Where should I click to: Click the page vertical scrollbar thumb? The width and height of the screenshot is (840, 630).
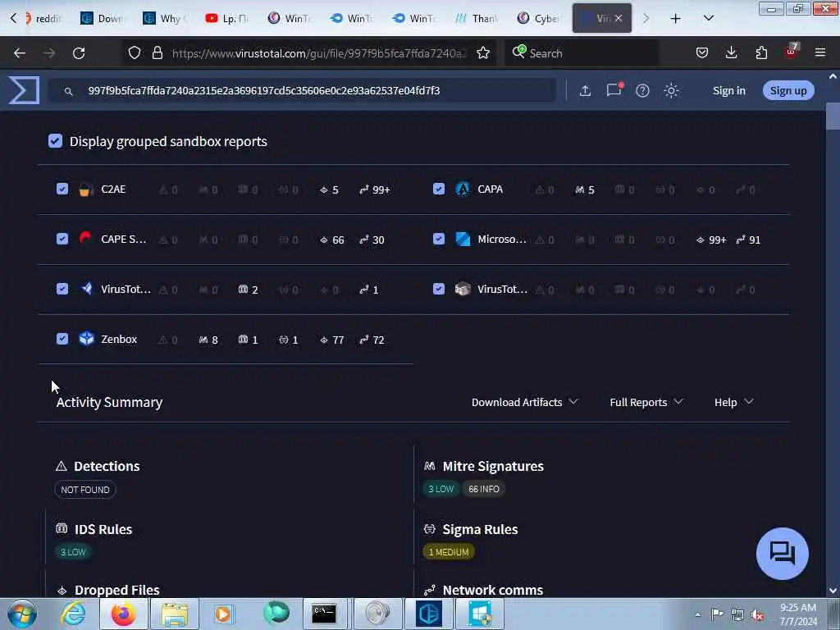pyautogui.click(x=833, y=116)
